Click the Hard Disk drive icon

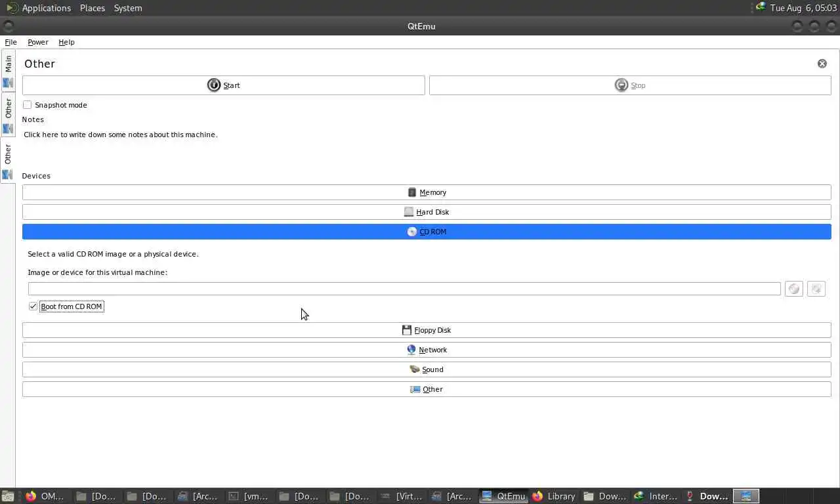click(x=409, y=212)
